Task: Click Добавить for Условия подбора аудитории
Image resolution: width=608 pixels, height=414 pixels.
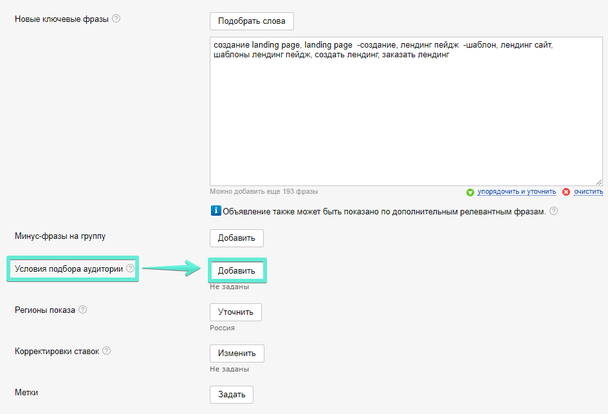Action: (x=237, y=271)
